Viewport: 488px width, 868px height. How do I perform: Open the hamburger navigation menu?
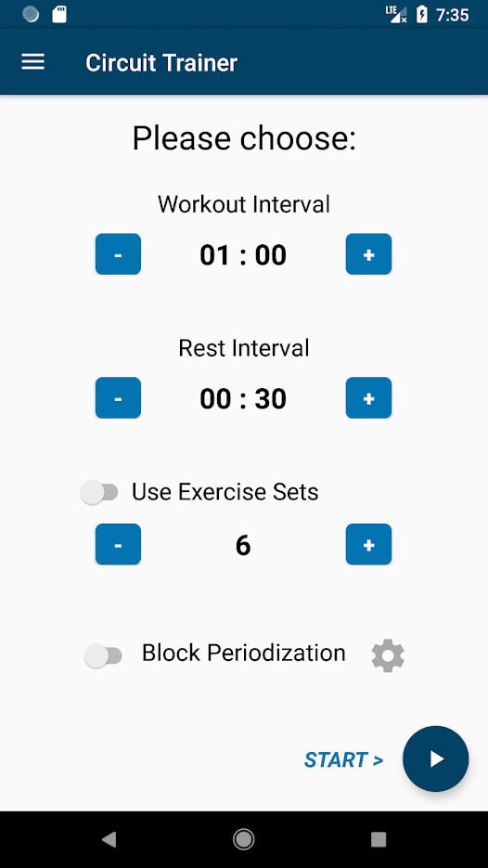32,62
